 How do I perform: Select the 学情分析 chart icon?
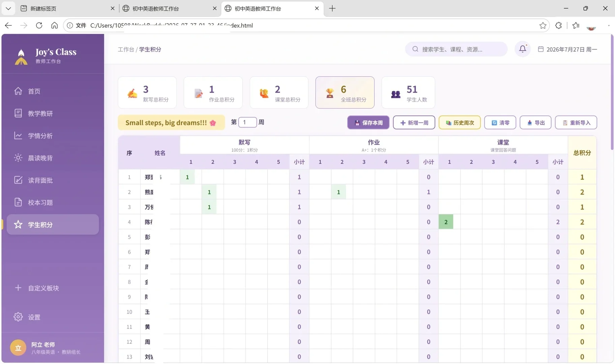coord(18,135)
